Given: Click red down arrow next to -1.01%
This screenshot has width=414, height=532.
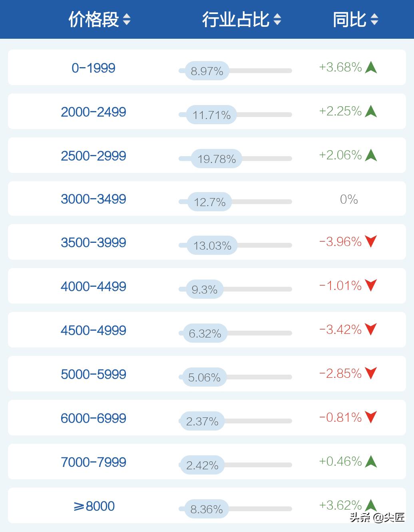Looking at the screenshot, I should [371, 286].
